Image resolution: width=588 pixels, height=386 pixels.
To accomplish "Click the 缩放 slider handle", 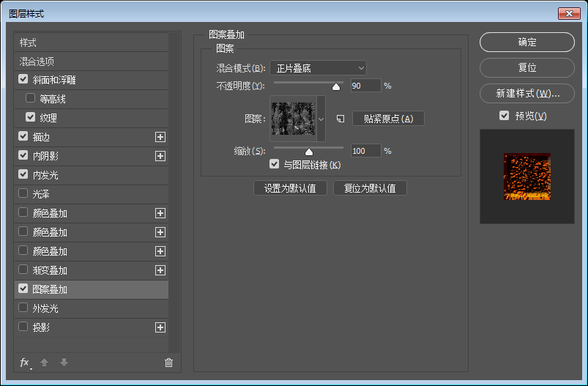I will [x=308, y=152].
